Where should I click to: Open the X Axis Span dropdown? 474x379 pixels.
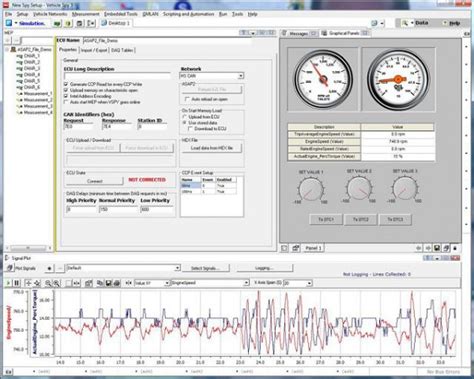309,283
